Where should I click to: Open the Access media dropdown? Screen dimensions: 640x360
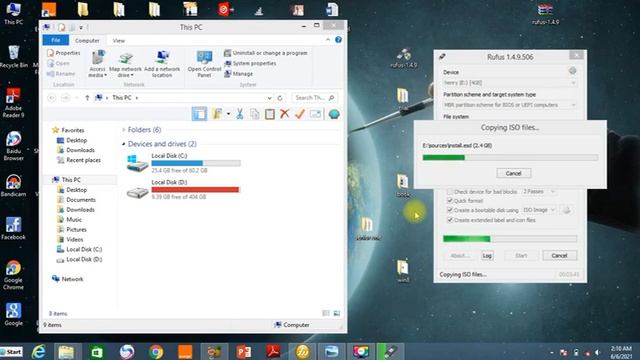point(98,64)
